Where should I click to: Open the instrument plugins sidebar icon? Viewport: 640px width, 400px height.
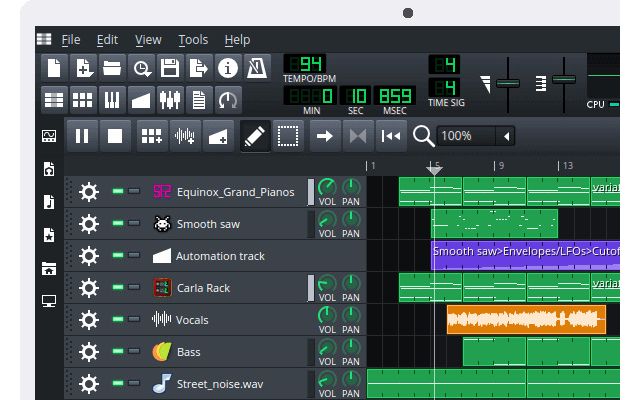click(49, 136)
